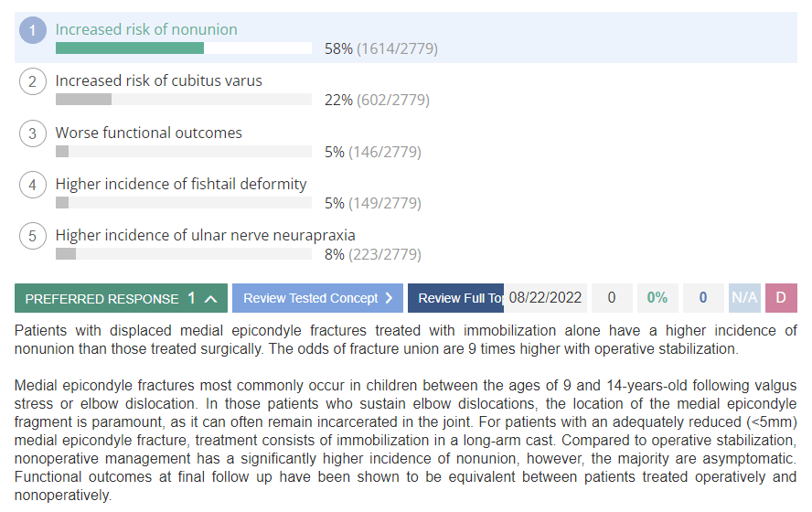Click 'Increased risk of nonunion' answer text
This screenshot has width=812, height=512.
[x=146, y=29]
